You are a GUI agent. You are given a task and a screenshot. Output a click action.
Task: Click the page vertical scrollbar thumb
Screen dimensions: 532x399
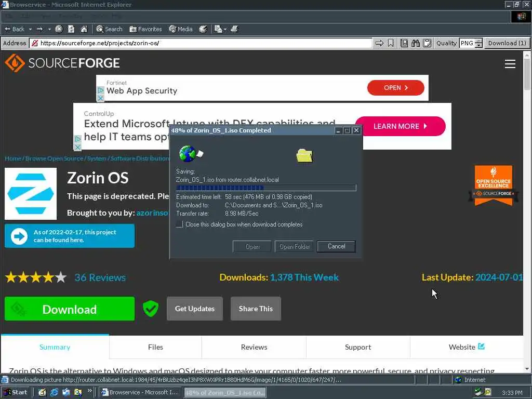pos(527,74)
